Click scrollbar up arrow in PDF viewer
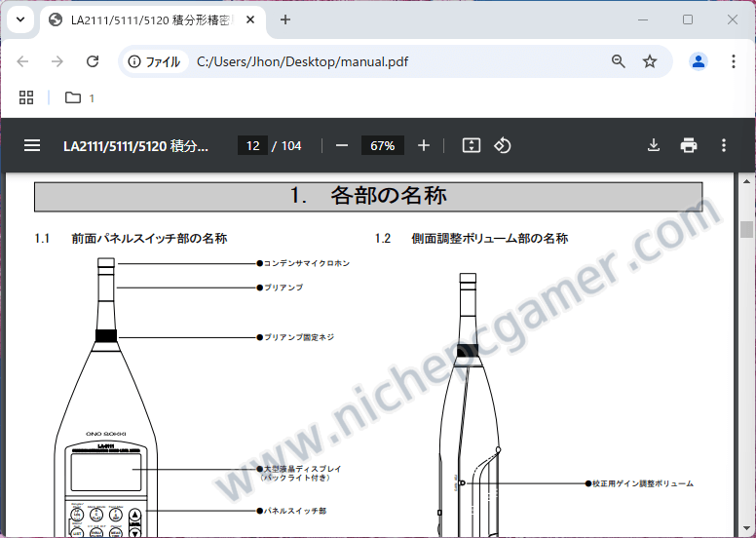Image resolution: width=756 pixels, height=538 pixels. (746, 181)
